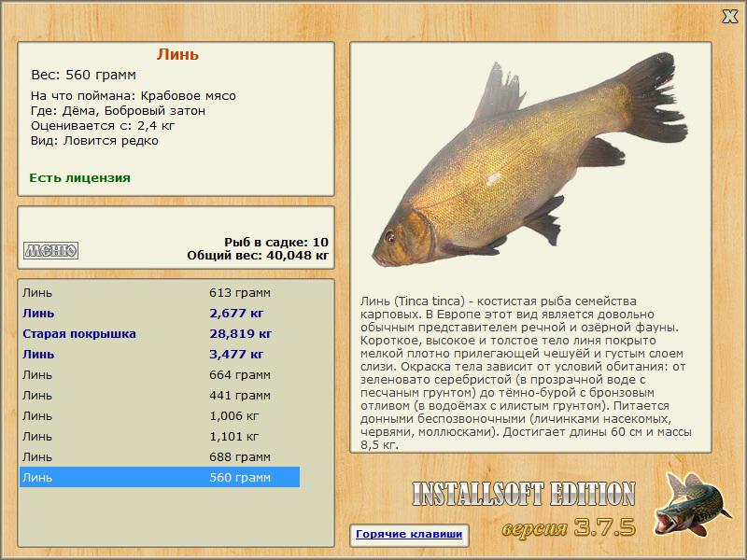The width and height of the screenshot is (747, 560).
Task: Select the Линь 613 грамм row
Action: tap(160, 293)
